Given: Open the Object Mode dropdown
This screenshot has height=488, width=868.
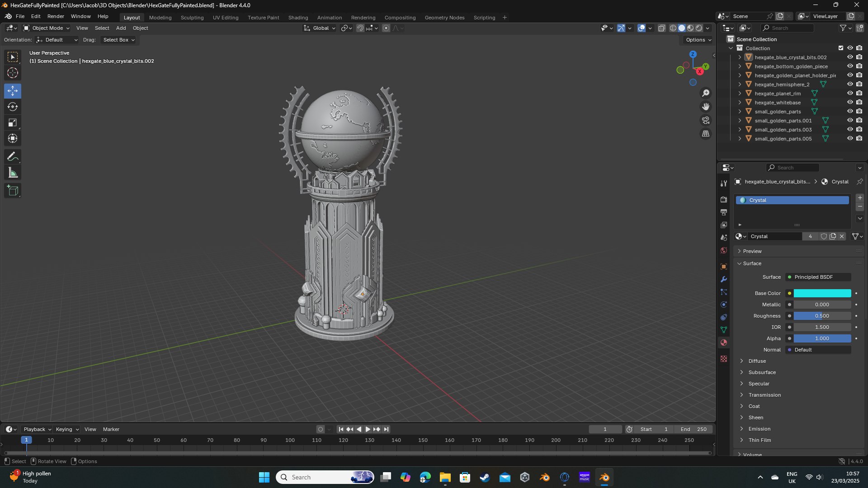Looking at the screenshot, I should (47, 28).
